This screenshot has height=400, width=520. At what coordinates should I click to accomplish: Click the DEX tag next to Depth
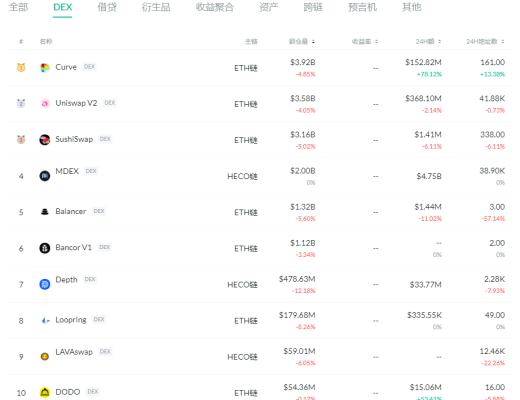90,279
